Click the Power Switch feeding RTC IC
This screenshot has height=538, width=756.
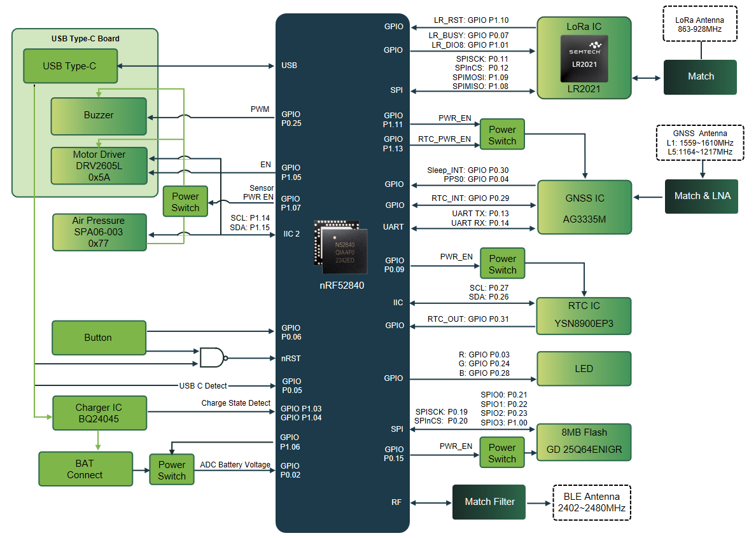(x=502, y=263)
